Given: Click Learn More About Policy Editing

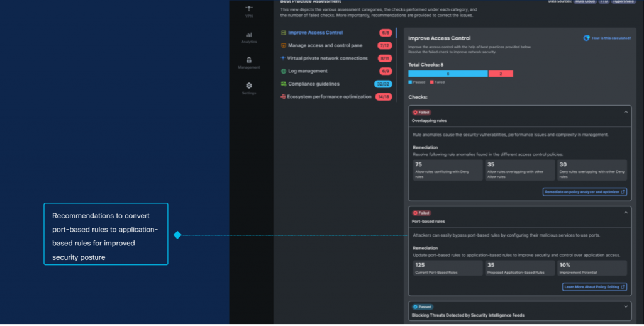Looking at the screenshot, I should (594, 287).
